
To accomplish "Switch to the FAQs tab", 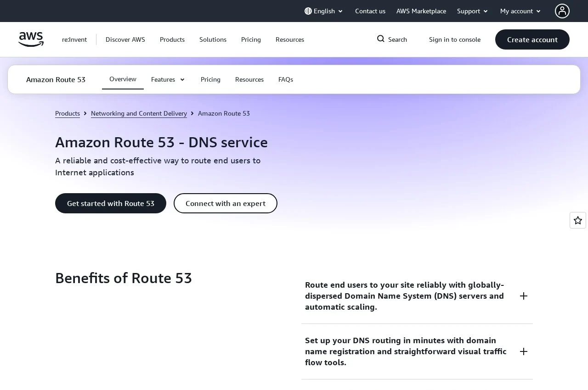I will pyautogui.click(x=286, y=79).
